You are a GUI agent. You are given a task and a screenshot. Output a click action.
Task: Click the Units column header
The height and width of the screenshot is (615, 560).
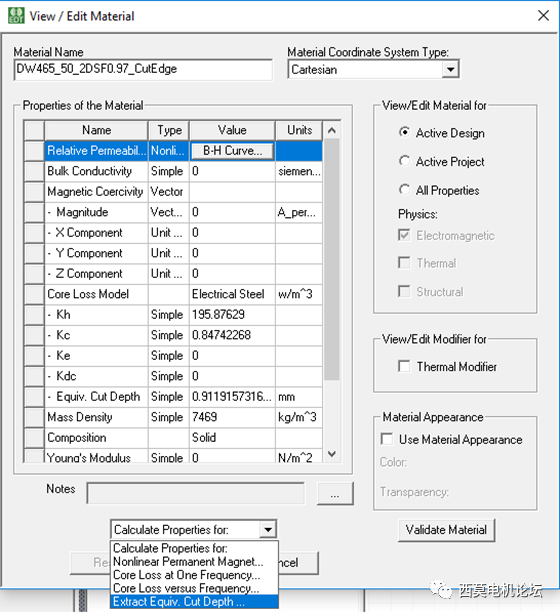click(x=299, y=130)
